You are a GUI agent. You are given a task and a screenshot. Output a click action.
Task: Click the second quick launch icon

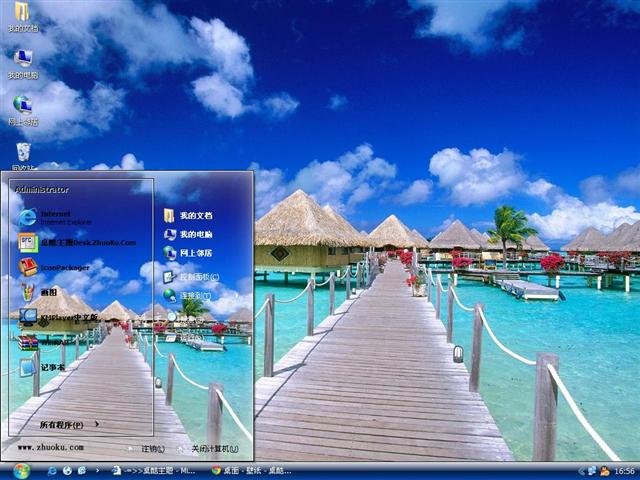tap(67, 471)
